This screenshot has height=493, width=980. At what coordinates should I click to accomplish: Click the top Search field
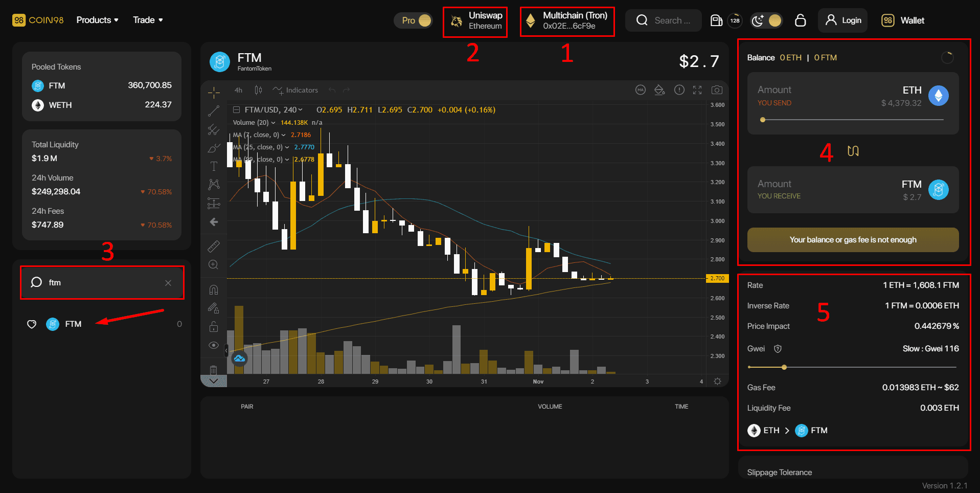coord(664,20)
